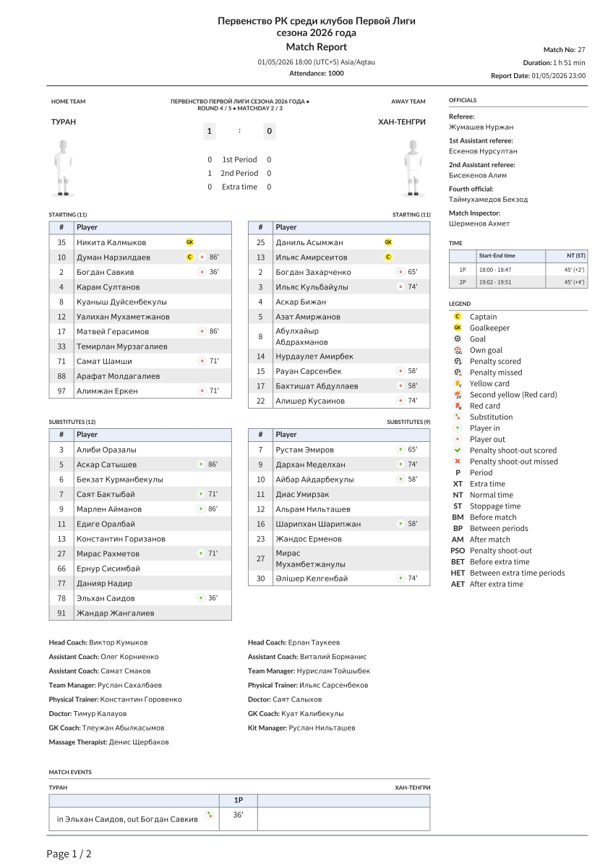Click the penalty shoot-out scored checkmark icon

458,451
